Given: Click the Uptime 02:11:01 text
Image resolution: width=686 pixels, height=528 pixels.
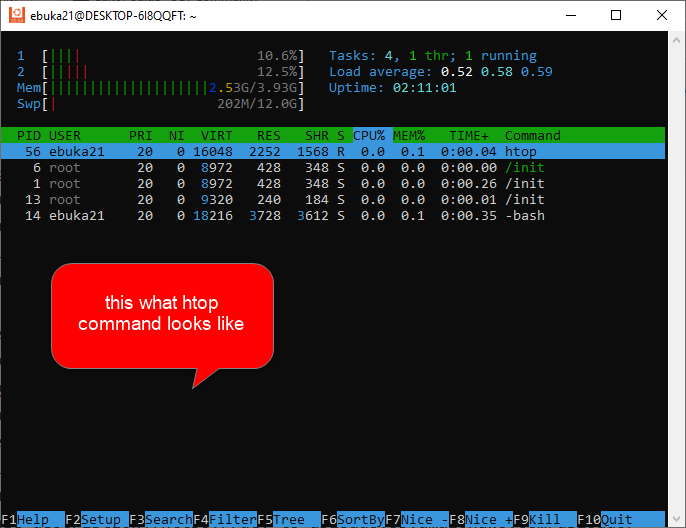Looking at the screenshot, I should point(392,88).
